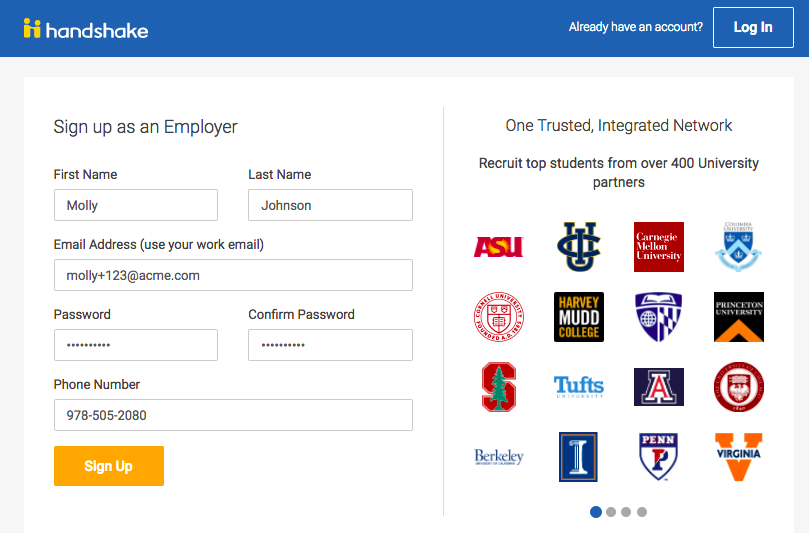Screen dimensions: 809x533
Task: Click the Cornell University seal
Action: 498,317
